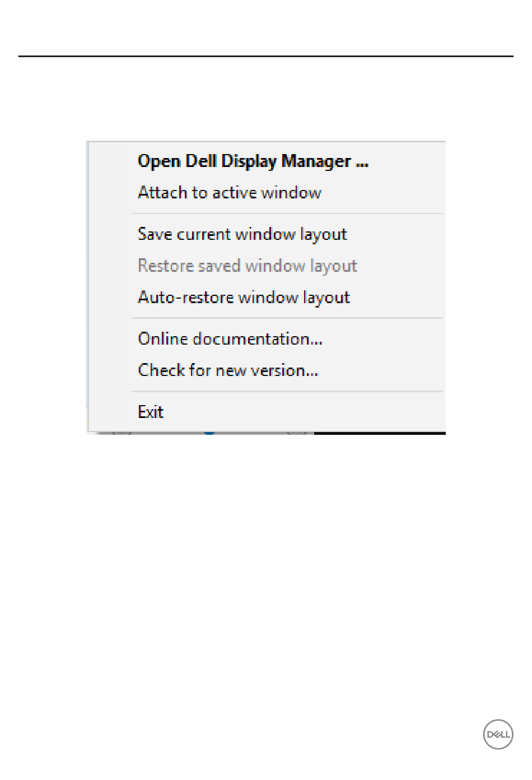This screenshot has width=532, height=780.
Task: Choose Attach to active window
Action: (230, 193)
